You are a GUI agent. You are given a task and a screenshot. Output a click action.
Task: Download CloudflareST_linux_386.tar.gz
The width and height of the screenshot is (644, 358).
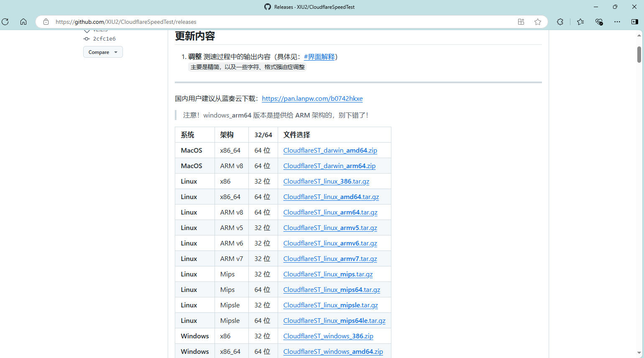[326, 181]
